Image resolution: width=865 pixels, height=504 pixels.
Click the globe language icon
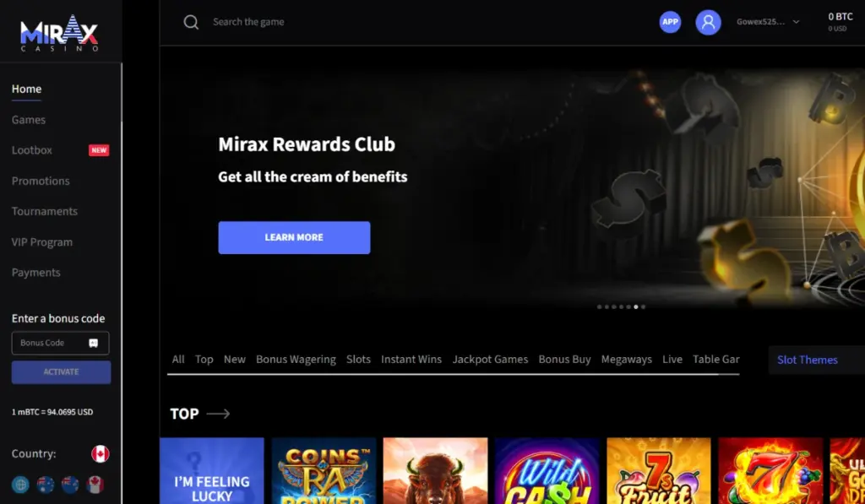pyautogui.click(x=20, y=485)
